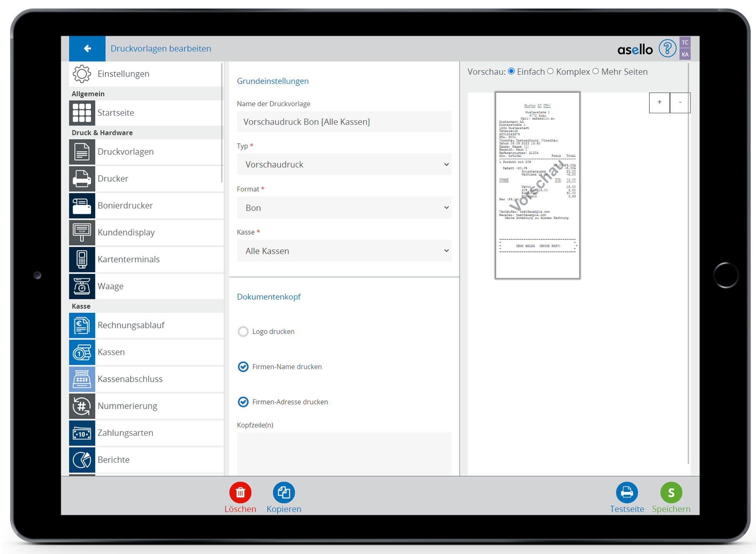Image resolution: width=756 pixels, height=554 pixels.
Task: Click the Name der Druckvorlage text field
Action: click(344, 122)
